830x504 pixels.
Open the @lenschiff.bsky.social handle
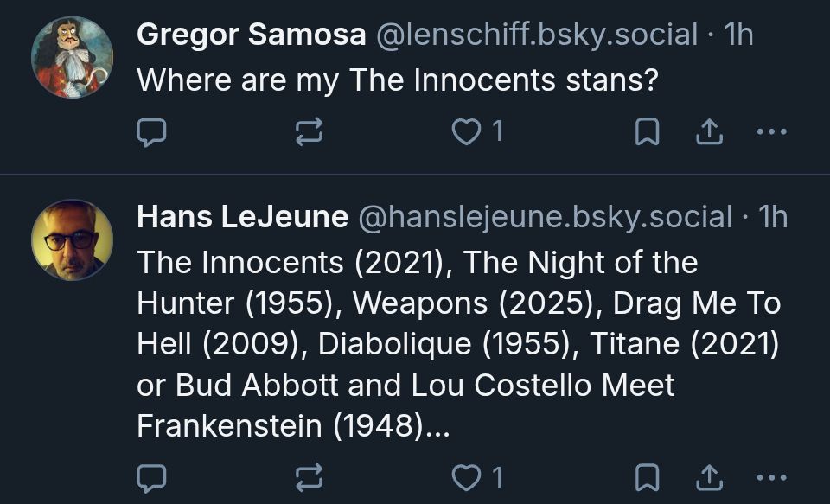(534, 35)
